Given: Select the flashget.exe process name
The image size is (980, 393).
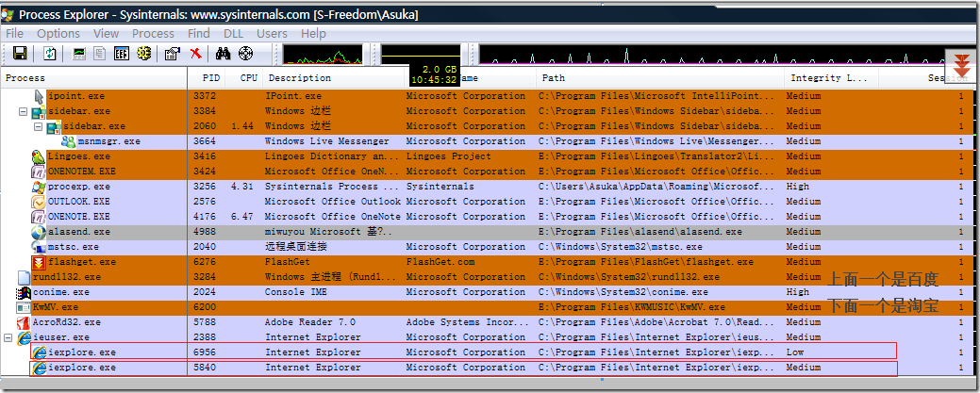Looking at the screenshot, I should pos(82,262).
